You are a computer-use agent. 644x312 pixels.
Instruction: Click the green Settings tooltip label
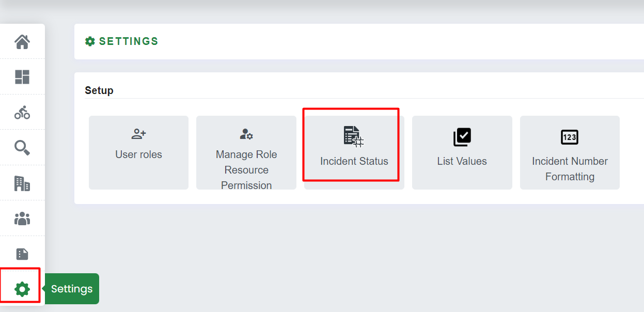click(71, 289)
